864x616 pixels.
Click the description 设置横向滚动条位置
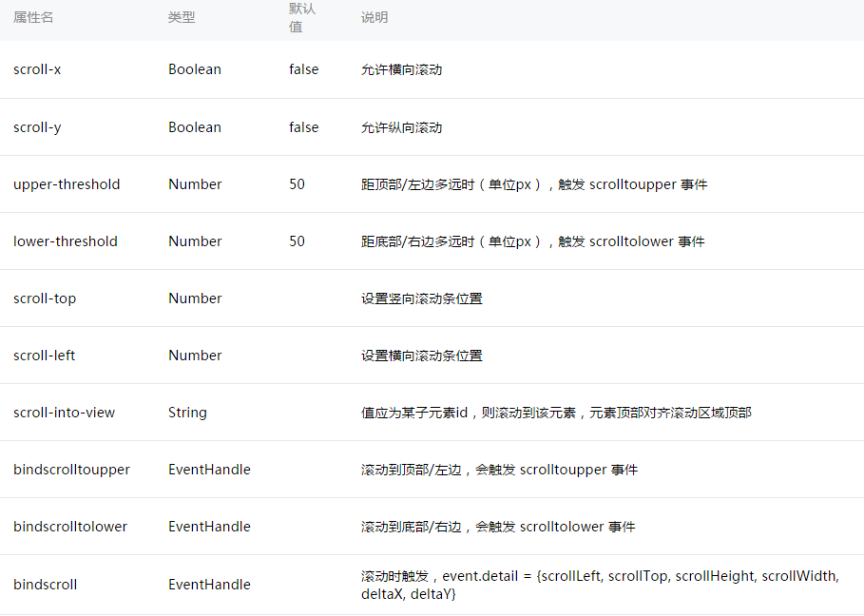(x=422, y=356)
